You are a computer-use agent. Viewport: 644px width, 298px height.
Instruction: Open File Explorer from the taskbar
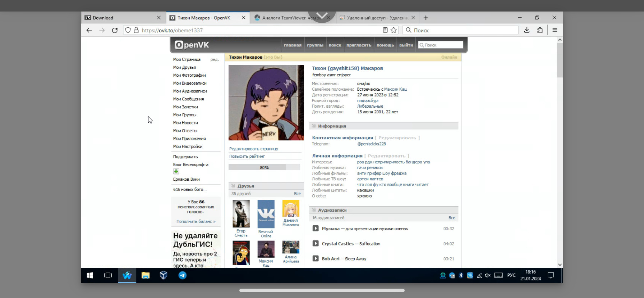coord(146,275)
